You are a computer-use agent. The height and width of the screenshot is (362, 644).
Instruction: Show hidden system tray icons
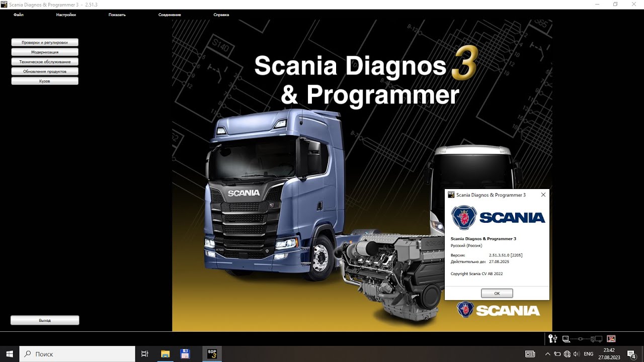(x=547, y=354)
